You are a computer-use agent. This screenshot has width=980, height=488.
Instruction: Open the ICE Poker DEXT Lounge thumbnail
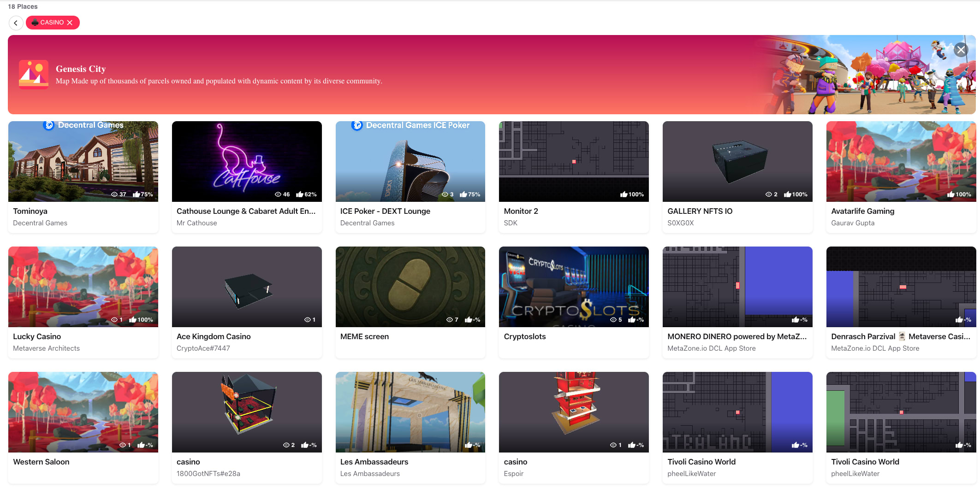pyautogui.click(x=410, y=161)
